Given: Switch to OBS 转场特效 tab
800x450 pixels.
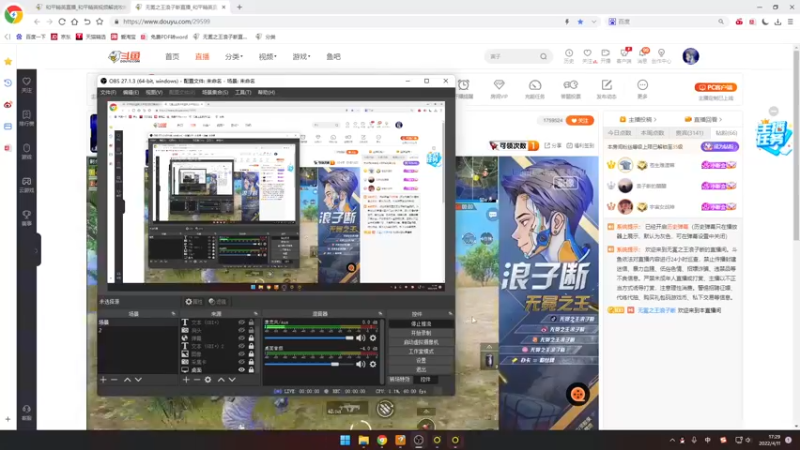Looking at the screenshot, I should pyautogui.click(x=399, y=380).
